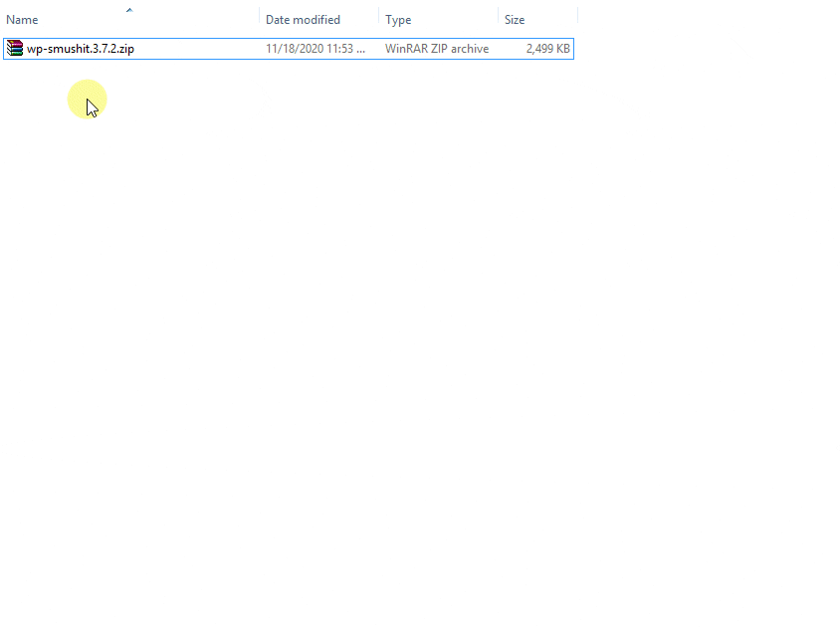Click the Type column header text
The image size is (840, 627).
tap(398, 19)
